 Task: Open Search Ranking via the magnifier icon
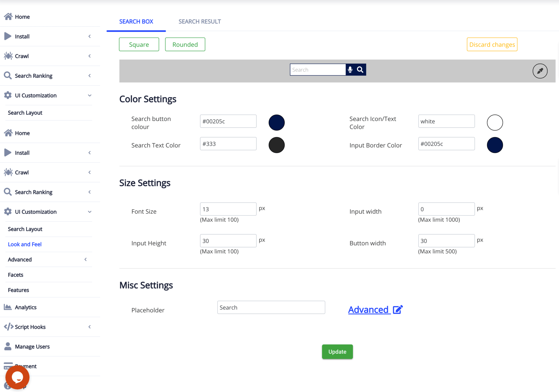pyautogui.click(x=7, y=75)
